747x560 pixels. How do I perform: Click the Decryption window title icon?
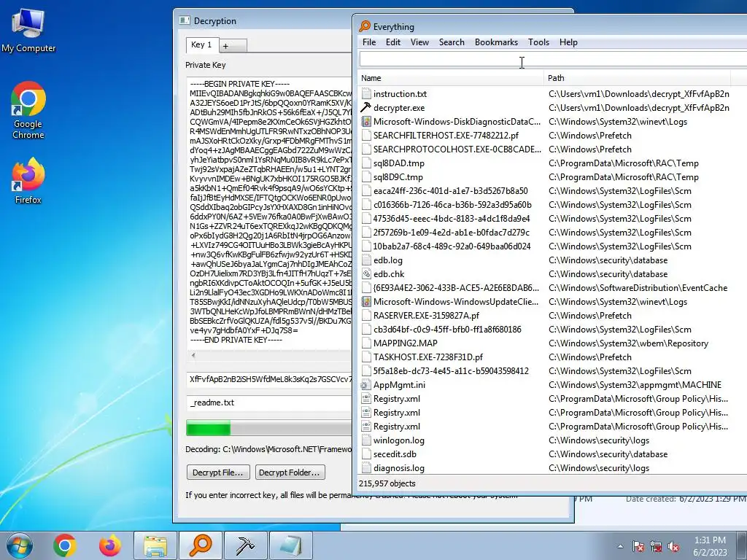coord(185,20)
